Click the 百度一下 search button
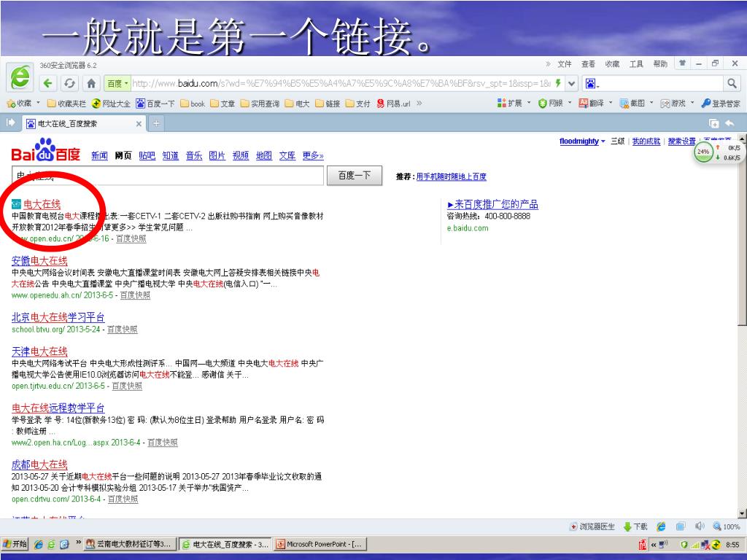Screen dimensions: 747x560 [355, 176]
